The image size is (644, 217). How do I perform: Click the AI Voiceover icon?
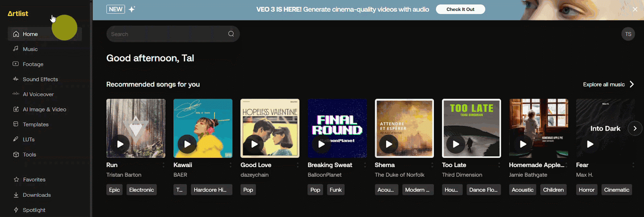click(x=16, y=94)
